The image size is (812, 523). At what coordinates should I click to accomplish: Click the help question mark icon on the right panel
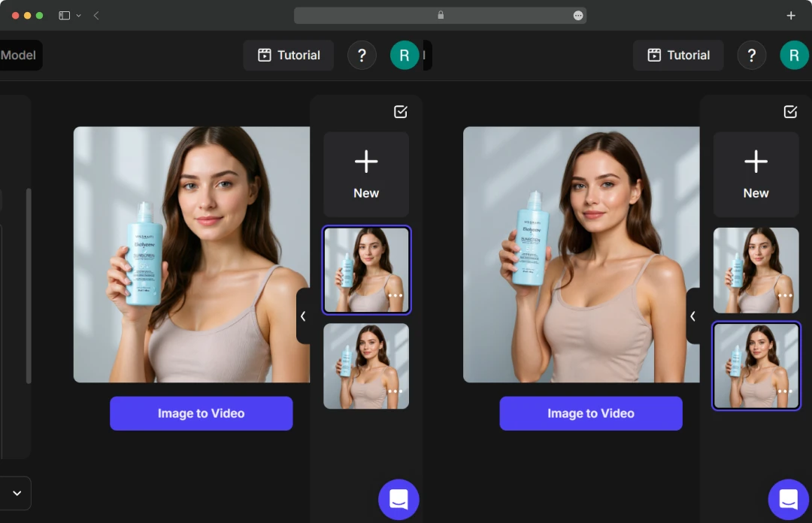click(x=751, y=55)
